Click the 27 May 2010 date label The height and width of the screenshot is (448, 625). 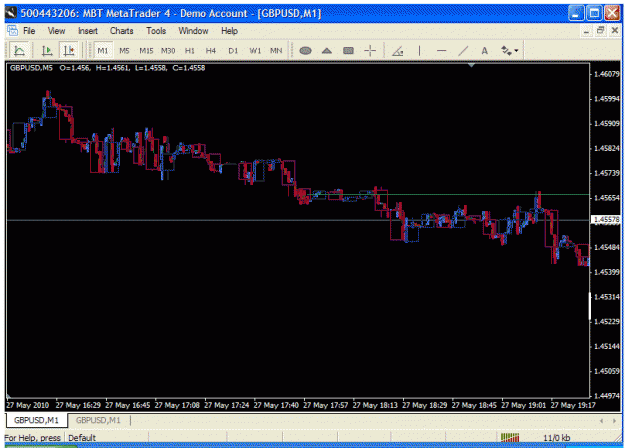(x=28, y=405)
